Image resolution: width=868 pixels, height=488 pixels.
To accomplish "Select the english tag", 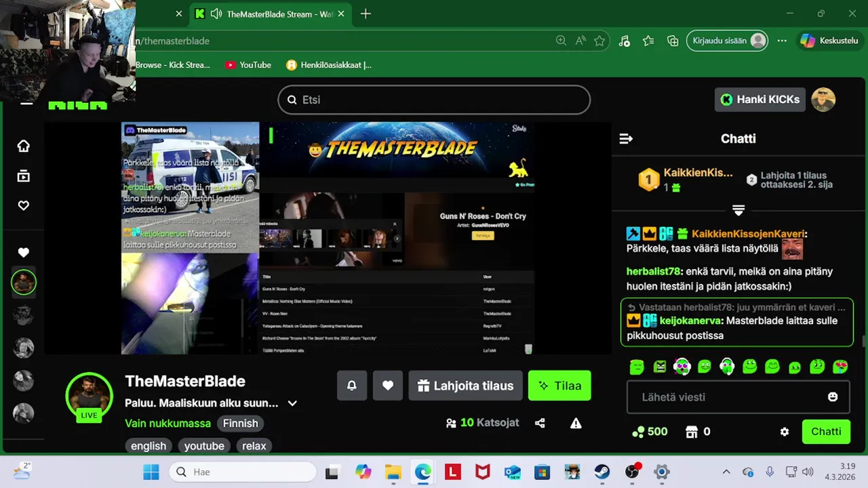I will pyautogui.click(x=149, y=446).
